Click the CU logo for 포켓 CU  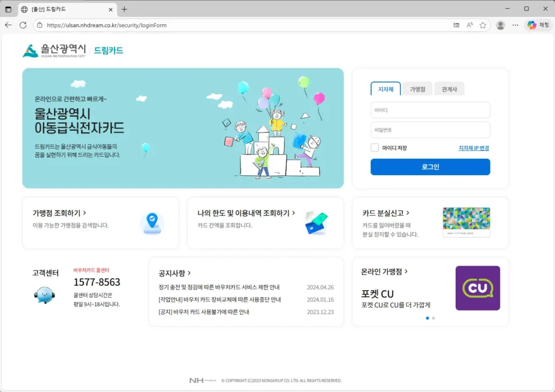477,288
